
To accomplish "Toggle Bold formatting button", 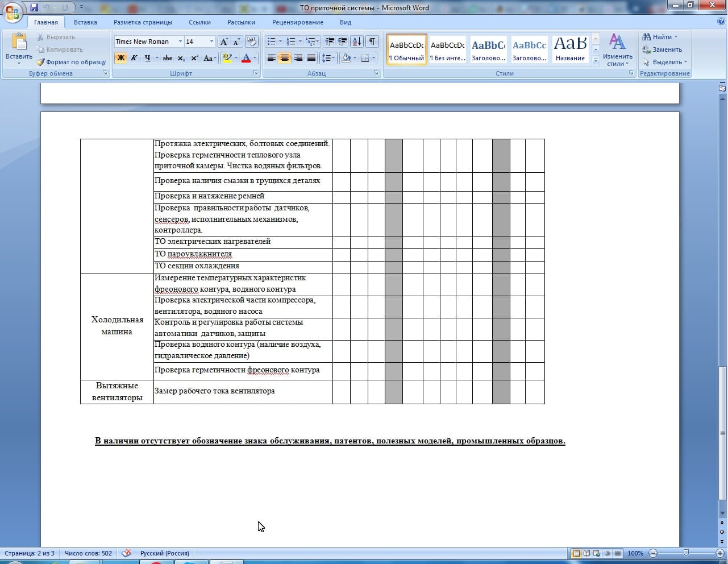I will (120, 58).
